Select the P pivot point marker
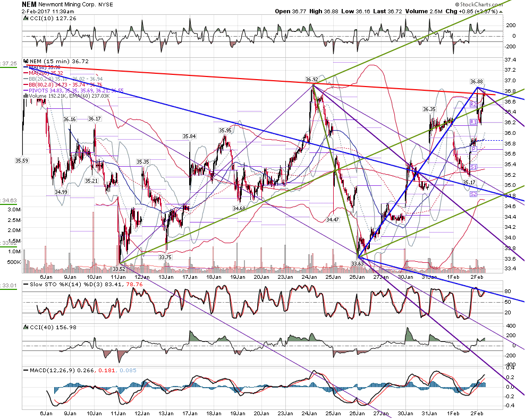 point(473,149)
